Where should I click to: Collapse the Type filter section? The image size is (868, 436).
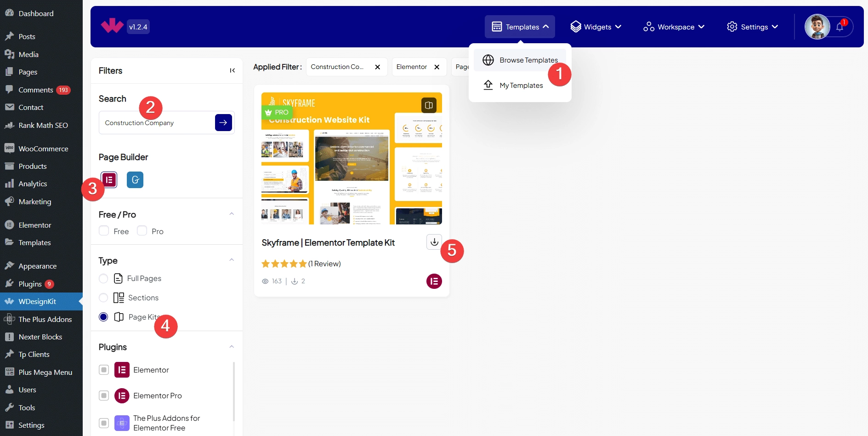[232, 260]
